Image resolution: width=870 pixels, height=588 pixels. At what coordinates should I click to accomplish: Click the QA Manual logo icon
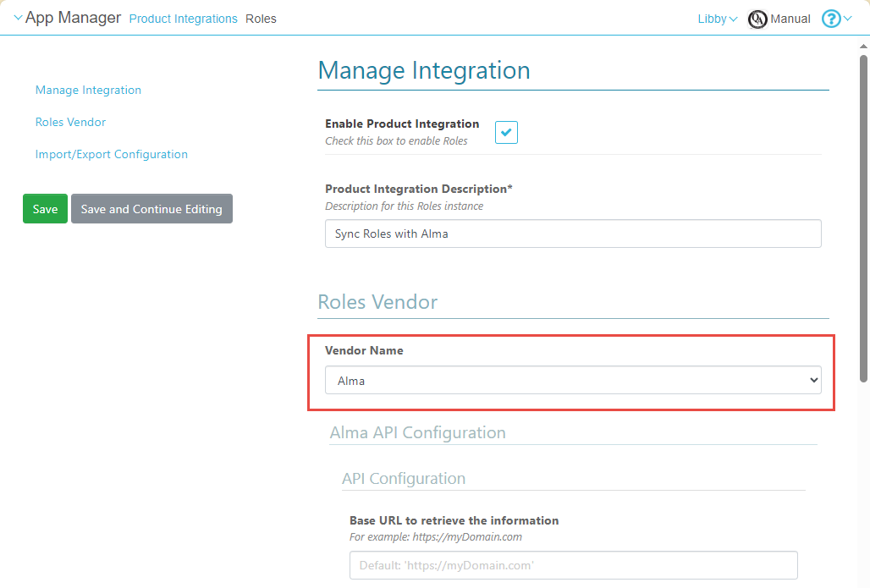click(757, 19)
